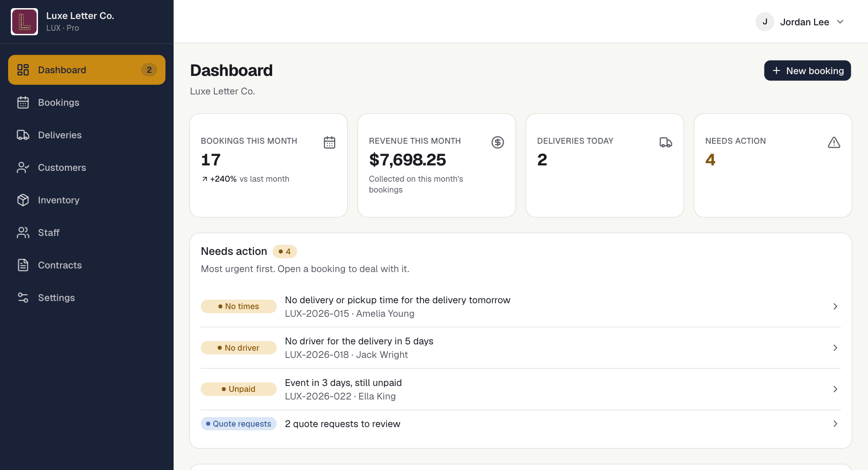Click the revenue value $7,698.25
Image resolution: width=868 pixels, height=470 pixels.
[407, 160]
